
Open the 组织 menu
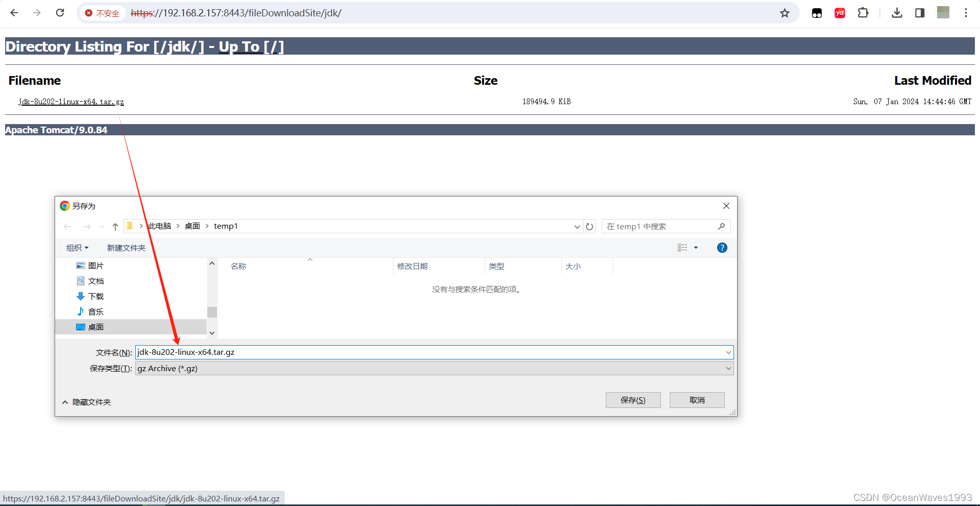[x=78, y=248]
